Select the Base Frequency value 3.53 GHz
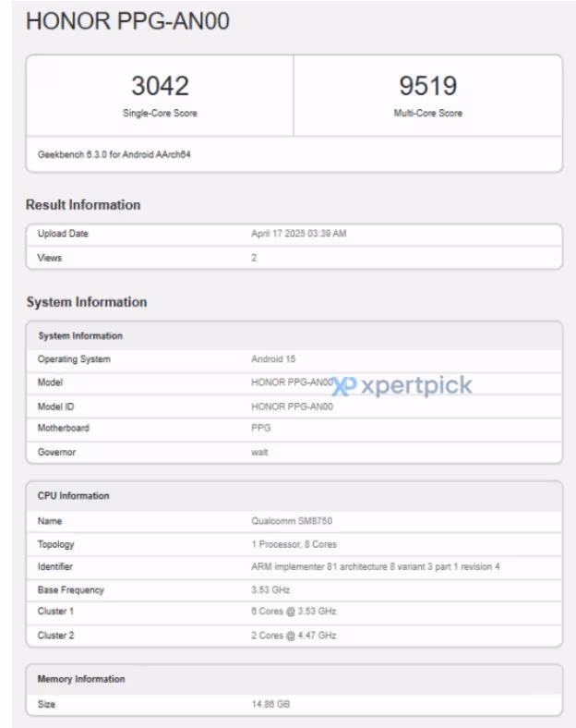 click(270, 589)
